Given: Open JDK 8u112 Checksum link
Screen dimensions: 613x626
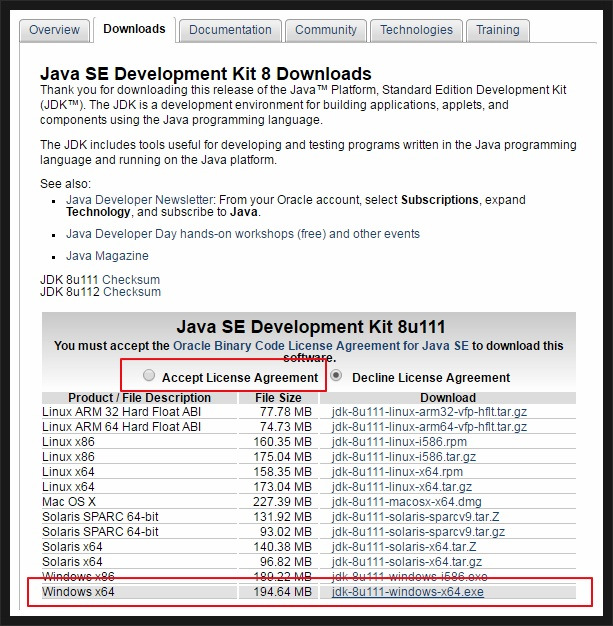Looking at the screenshot, I should [x=132, y=292].
